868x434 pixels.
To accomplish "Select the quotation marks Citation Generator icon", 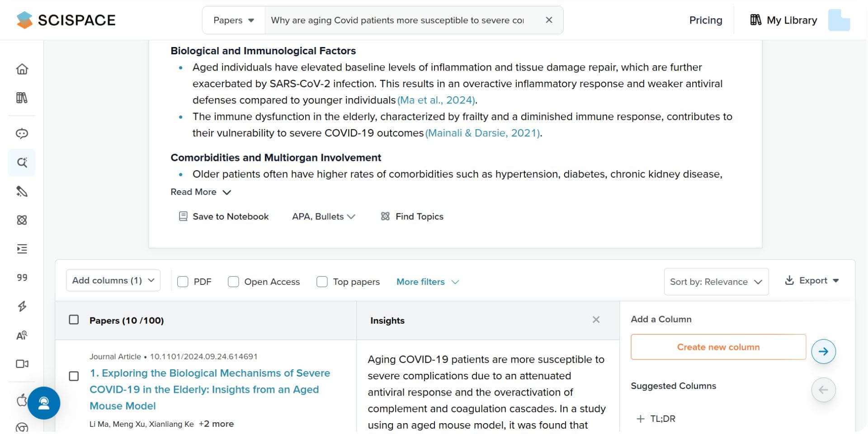I will point(22,278).
